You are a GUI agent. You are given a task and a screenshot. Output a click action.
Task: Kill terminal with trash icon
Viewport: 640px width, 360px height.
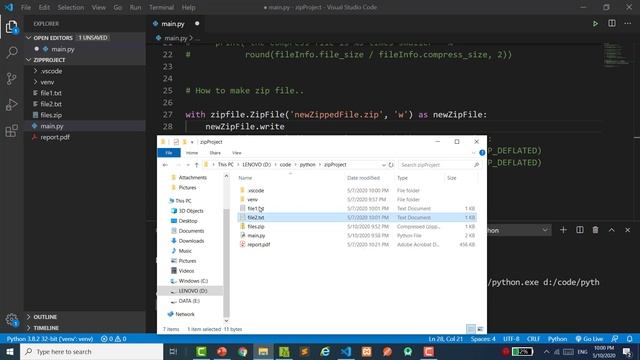596,230
